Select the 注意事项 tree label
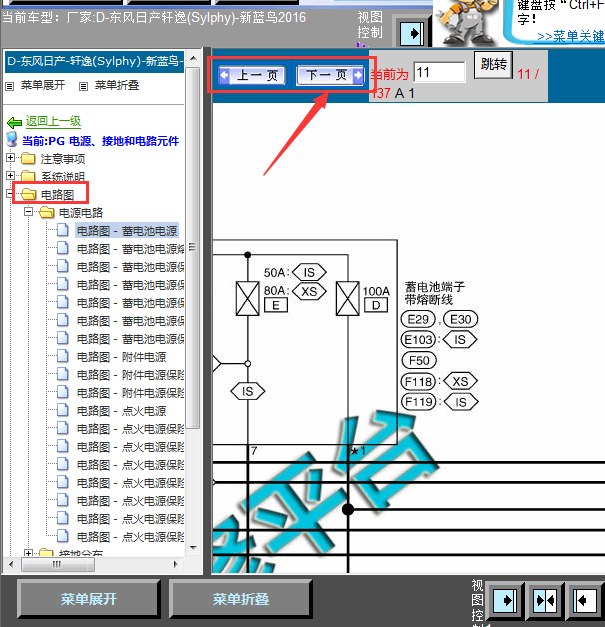This screenshot has width=605, height=627. click(x=63, y=159)
